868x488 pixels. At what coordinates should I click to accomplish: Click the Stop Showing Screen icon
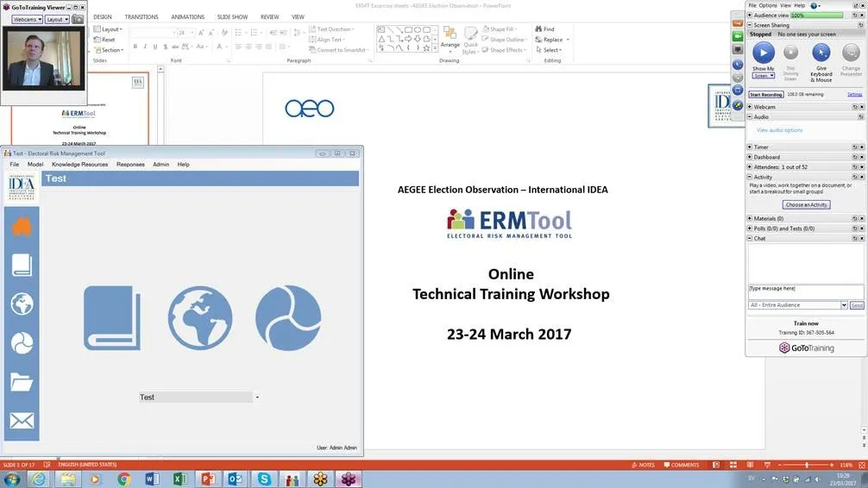pyautogui.click(x=790, y=53)
